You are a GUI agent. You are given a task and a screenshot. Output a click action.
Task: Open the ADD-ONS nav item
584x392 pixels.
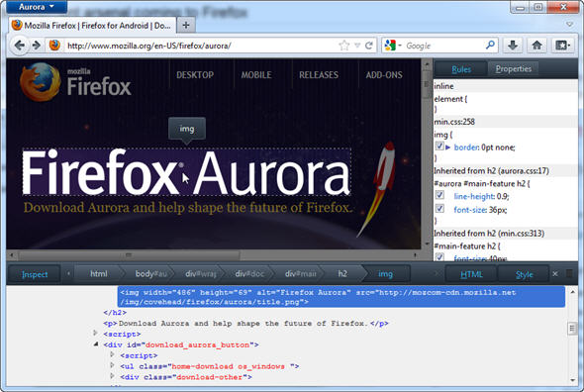coord(384,75)
